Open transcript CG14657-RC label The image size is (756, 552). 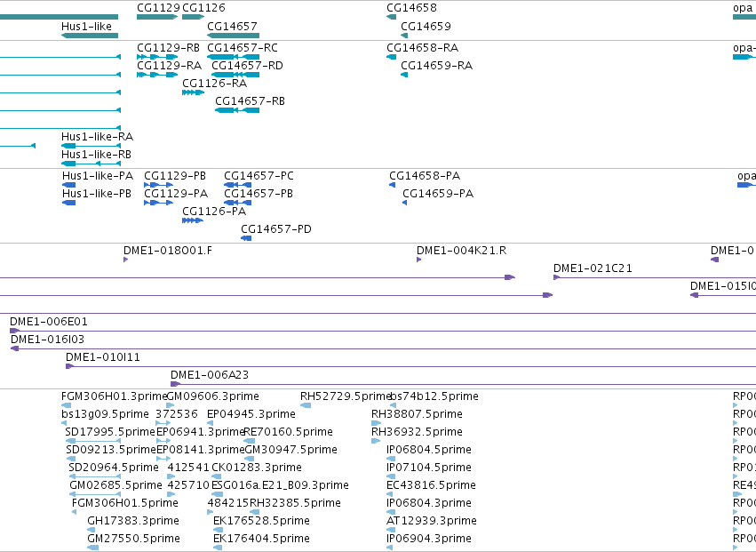(x=243, y=48)
